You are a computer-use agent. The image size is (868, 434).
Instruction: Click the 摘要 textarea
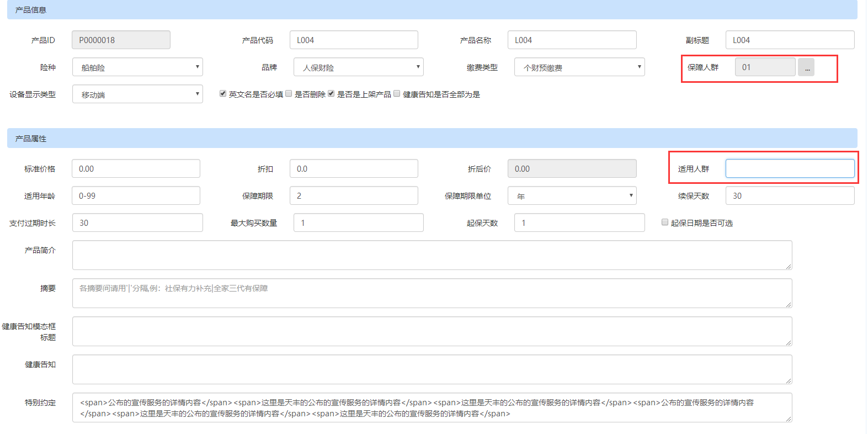coord(432,294)
